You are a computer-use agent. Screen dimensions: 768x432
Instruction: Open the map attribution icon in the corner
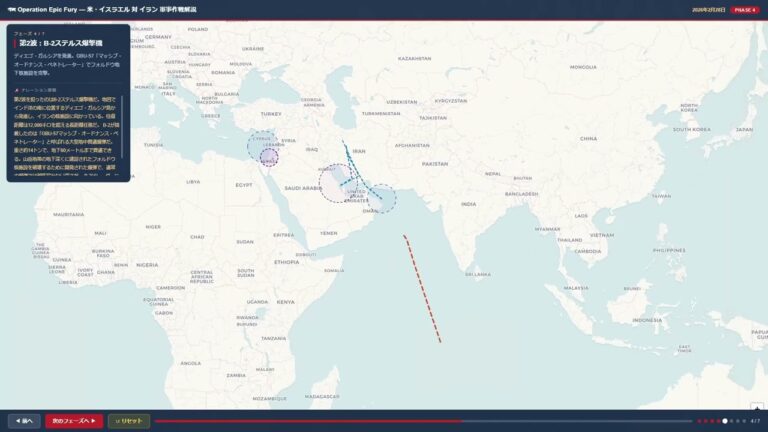point(758,406)
